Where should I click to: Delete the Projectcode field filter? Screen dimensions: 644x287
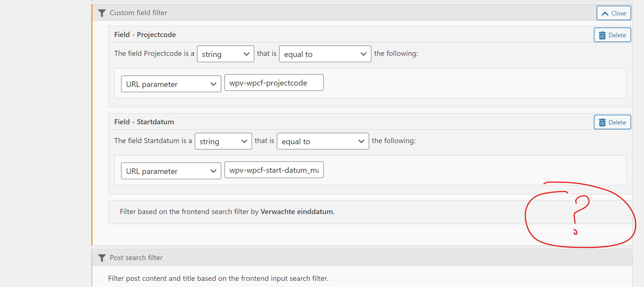[x=612, y=35]
